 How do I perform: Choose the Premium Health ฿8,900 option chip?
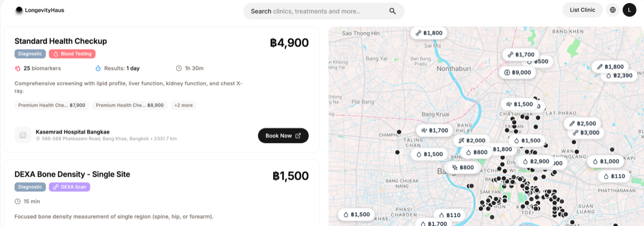click(x=130, y=105)
